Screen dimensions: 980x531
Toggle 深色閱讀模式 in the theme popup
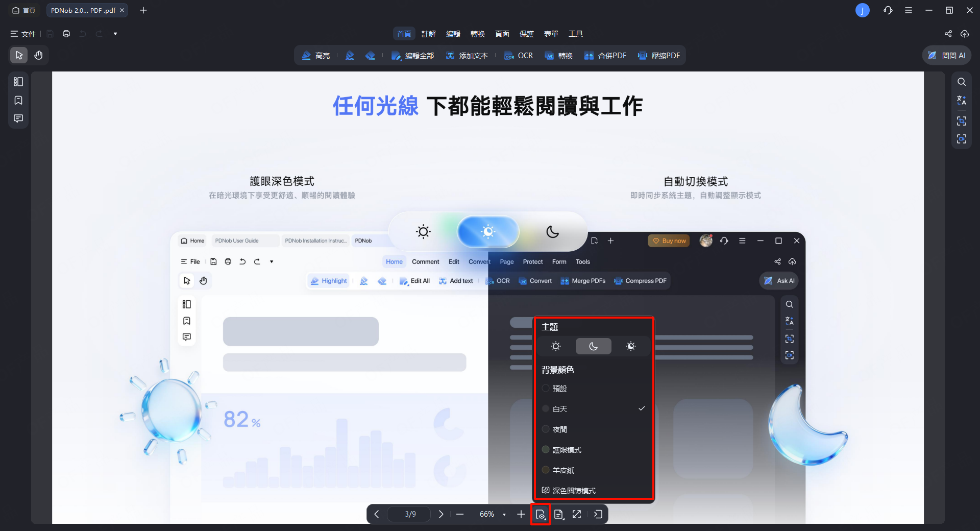[x=593, y=490]
